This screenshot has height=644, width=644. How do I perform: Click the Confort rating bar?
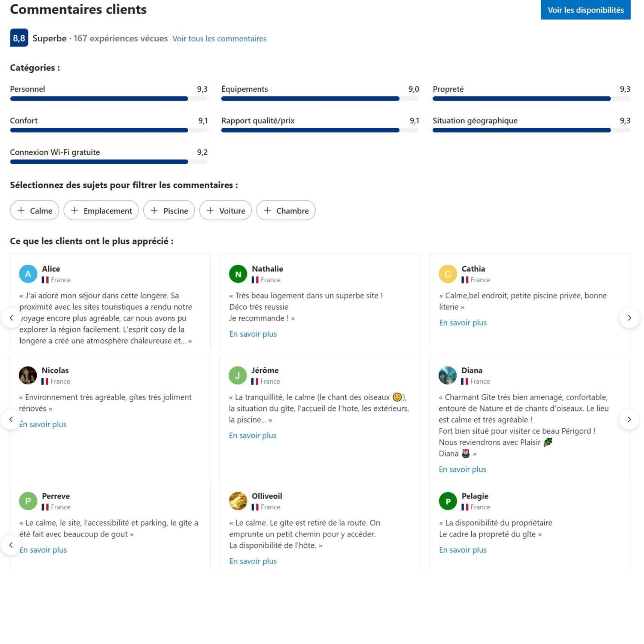tap(109, 130)
